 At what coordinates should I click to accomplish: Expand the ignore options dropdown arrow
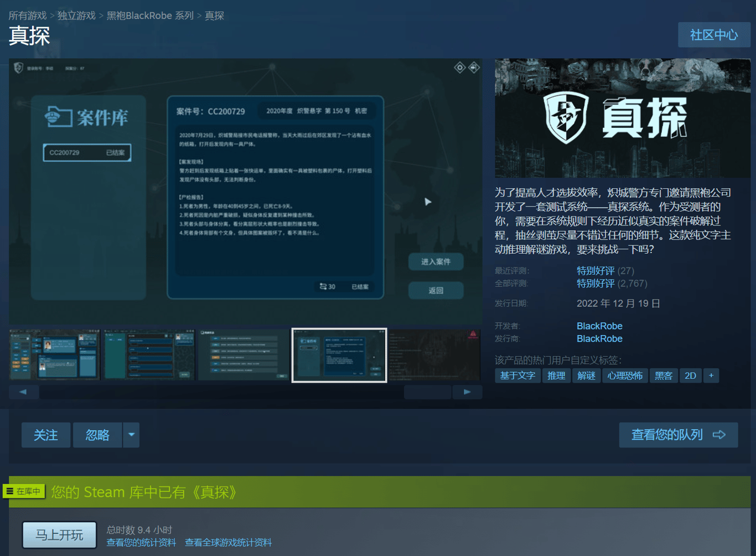coord(131,435)
